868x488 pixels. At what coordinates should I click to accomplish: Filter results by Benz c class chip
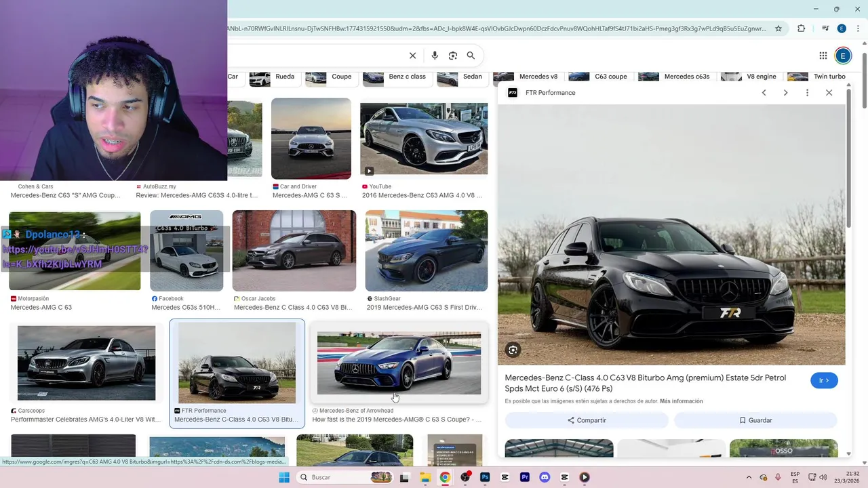(396, 77)
